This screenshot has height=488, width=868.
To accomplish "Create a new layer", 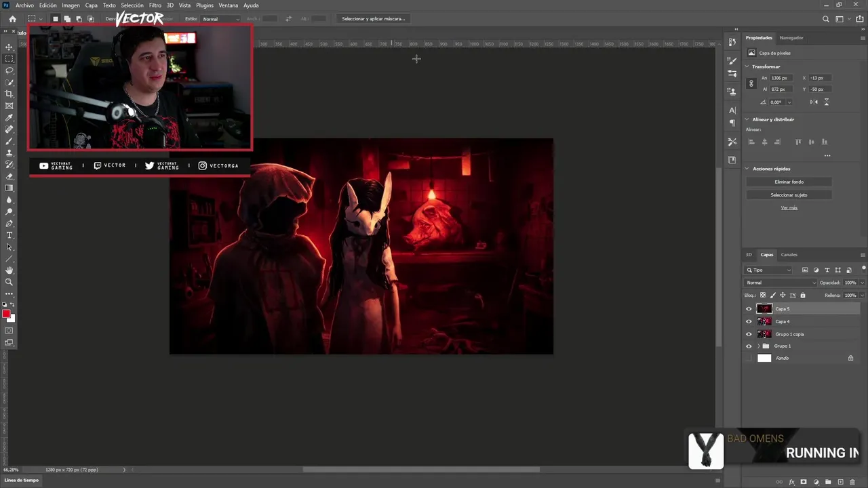I will 840,482.
